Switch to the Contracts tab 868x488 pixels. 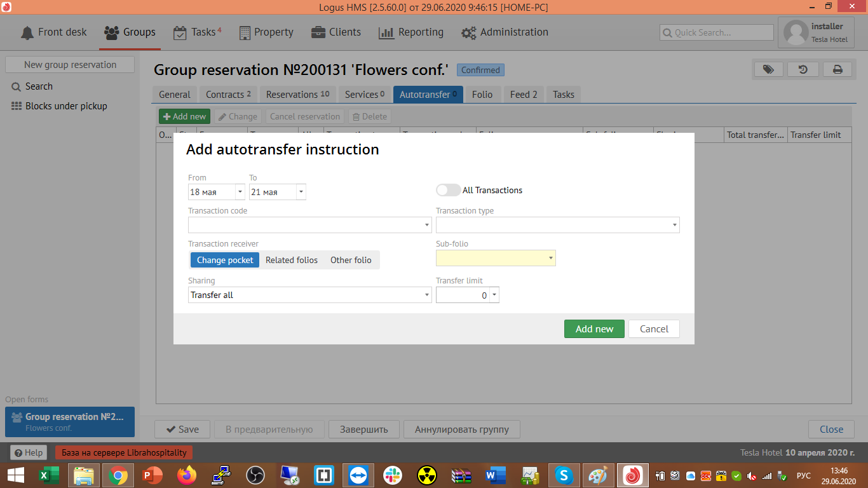(228, 95)
